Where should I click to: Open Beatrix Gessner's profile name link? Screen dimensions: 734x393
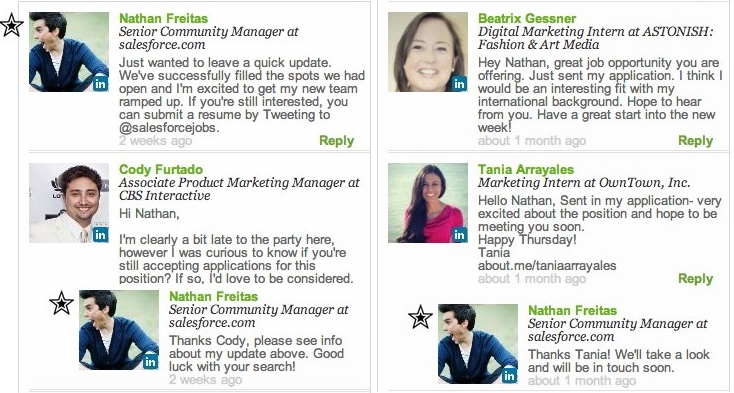tap(527, 19)
